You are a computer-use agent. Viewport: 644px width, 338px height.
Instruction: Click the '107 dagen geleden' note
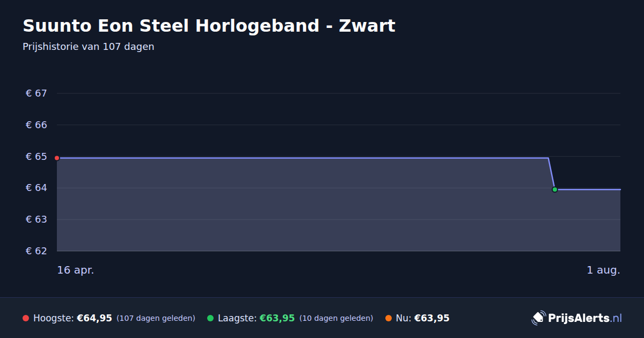[x=156, y=318]
